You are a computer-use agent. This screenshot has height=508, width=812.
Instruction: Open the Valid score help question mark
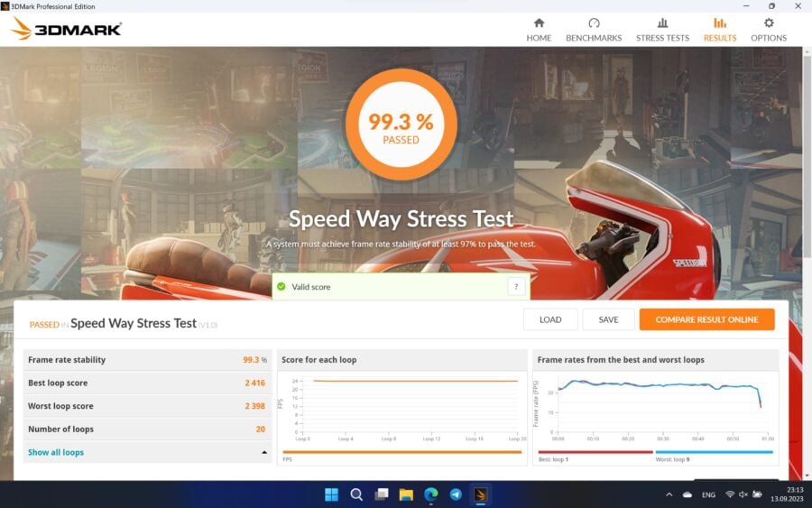click(516, 286)
